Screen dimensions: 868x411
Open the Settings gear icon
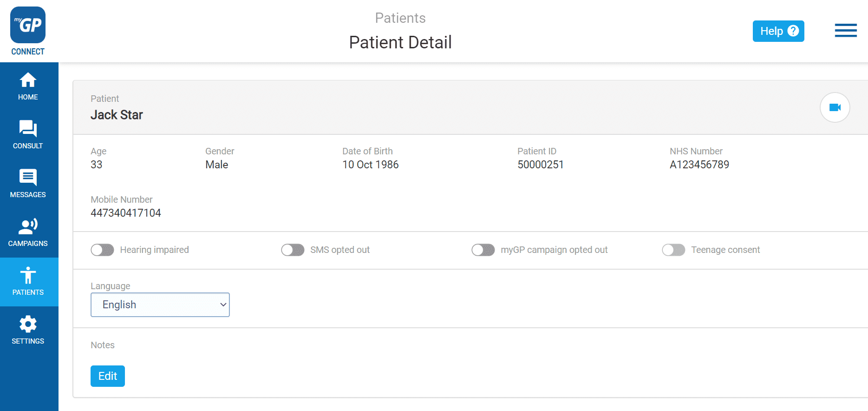(28, 324)
